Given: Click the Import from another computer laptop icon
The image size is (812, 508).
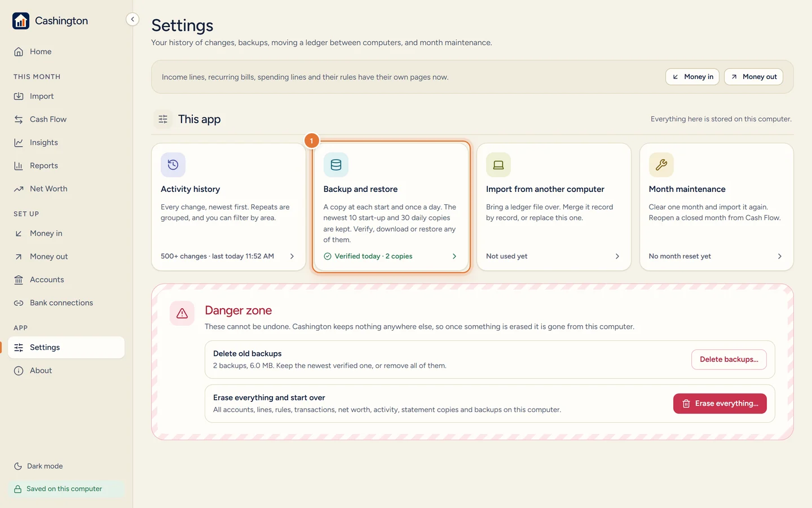Looking at the screenshot, I should tap(498, 165).
